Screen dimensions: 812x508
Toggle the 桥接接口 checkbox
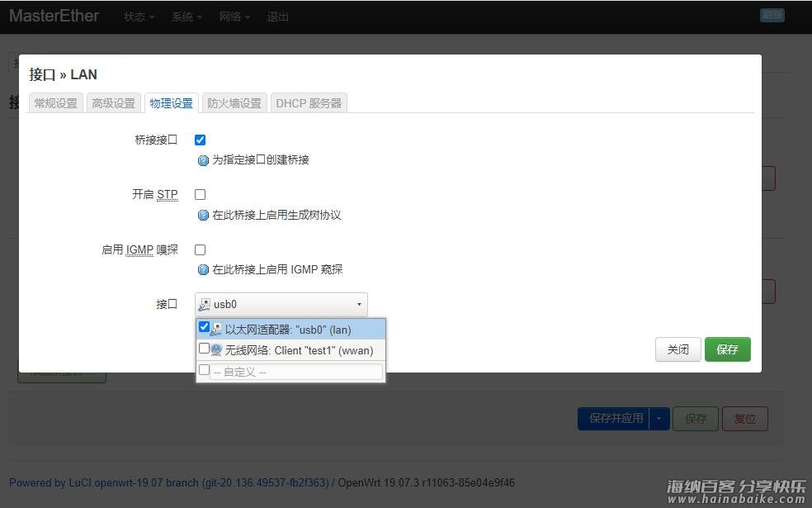pyautogui.click(x=200, y=140)
